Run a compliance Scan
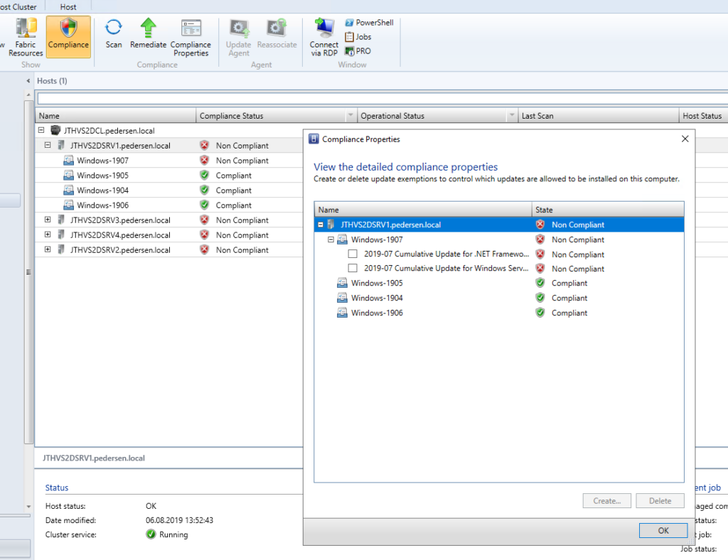728x560 pixels. point(114,34)
